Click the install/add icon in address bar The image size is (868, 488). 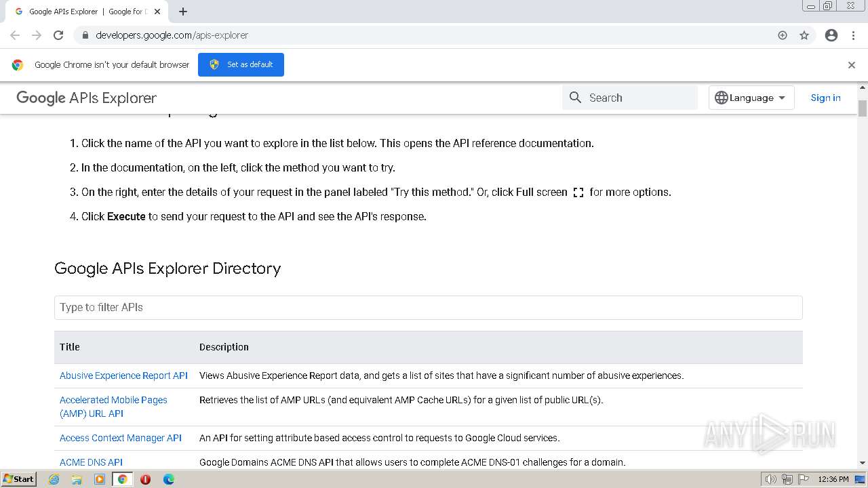click(x=783, y=35)
